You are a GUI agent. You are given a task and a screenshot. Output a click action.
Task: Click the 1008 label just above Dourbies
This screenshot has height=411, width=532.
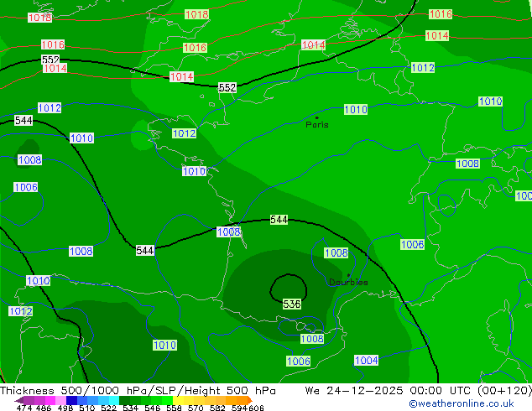click(336, 252)
